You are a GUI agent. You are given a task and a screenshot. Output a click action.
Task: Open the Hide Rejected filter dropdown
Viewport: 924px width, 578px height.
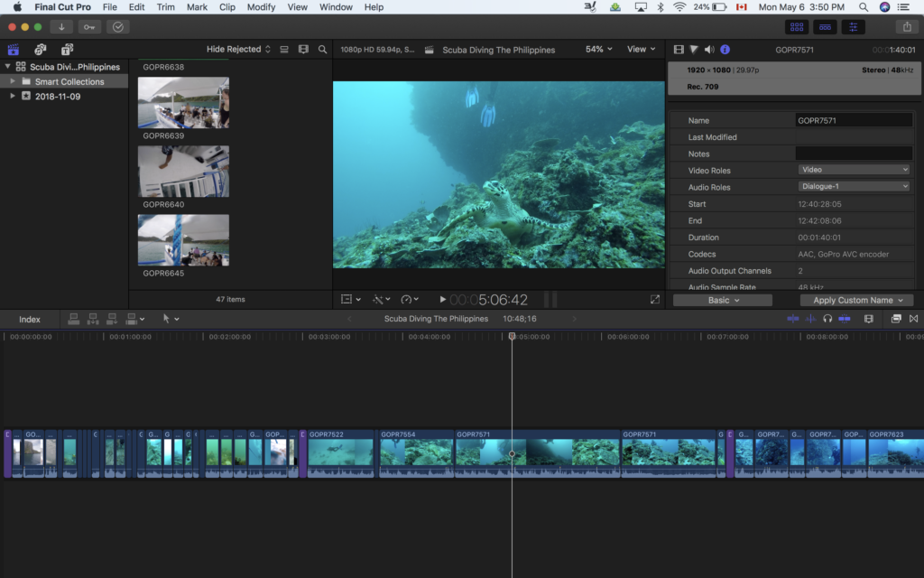point(238,50)
